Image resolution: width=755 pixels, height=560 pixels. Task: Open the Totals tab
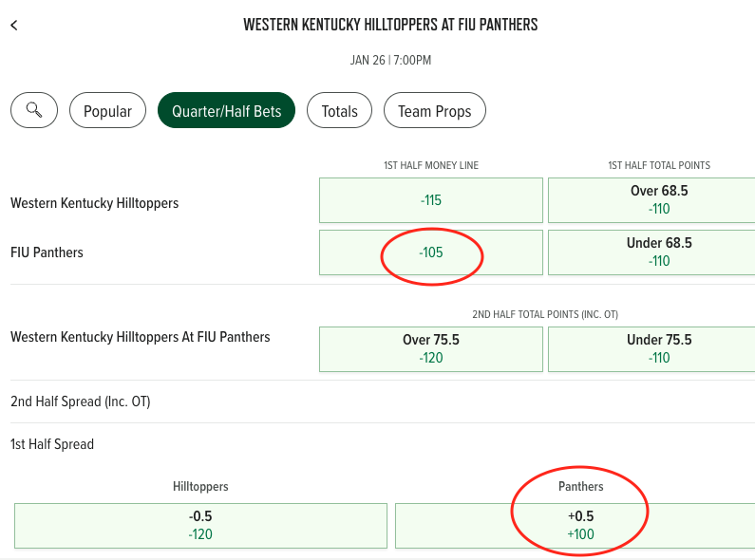click(339, 110)
